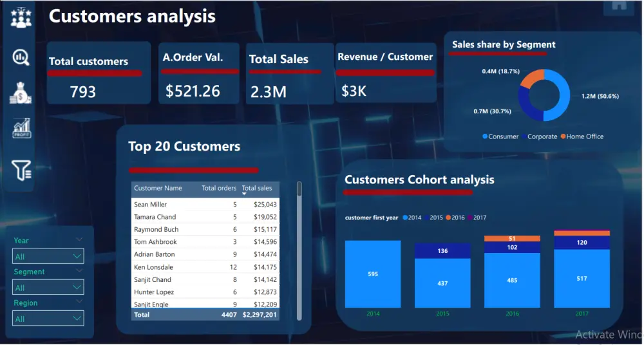The width and height of the screenshot is (644, 345).
Task: Click the Revenue / Customer value $3K
Action: click(354, 91)
